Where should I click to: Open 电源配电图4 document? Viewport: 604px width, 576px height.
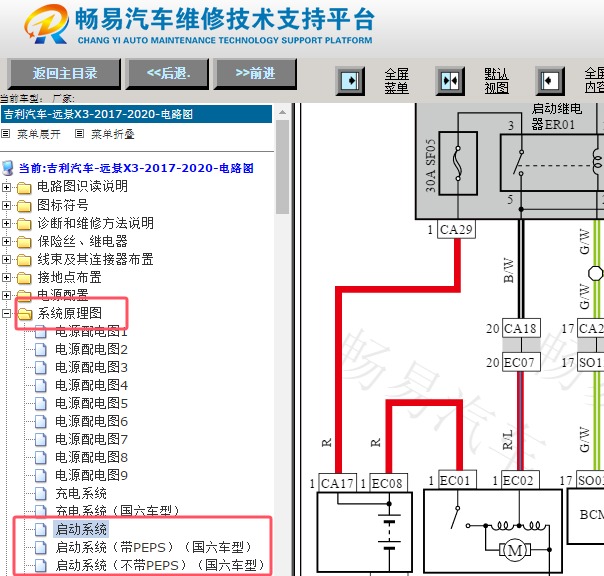[x=91, y=385]
